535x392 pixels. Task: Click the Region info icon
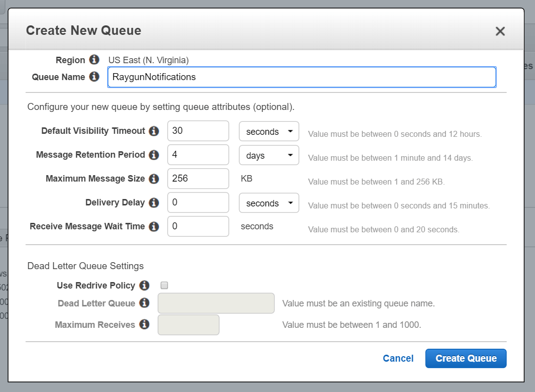(95, 60)
